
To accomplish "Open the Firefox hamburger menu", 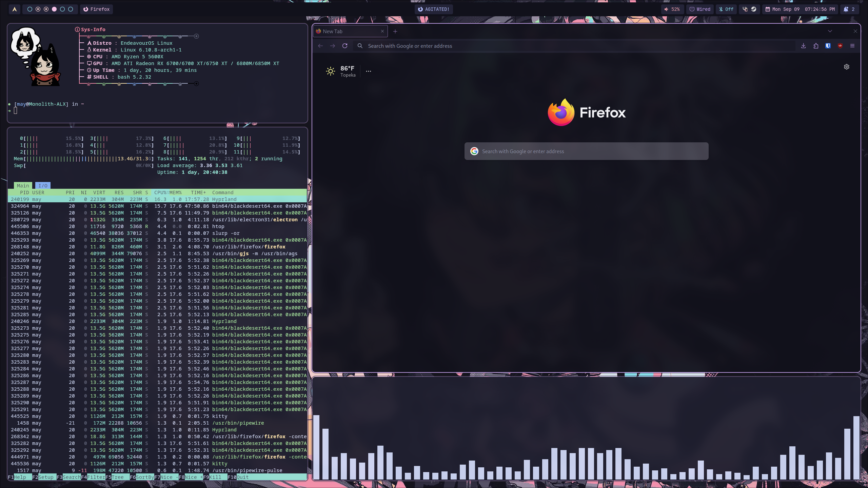I will click(852, 46).
